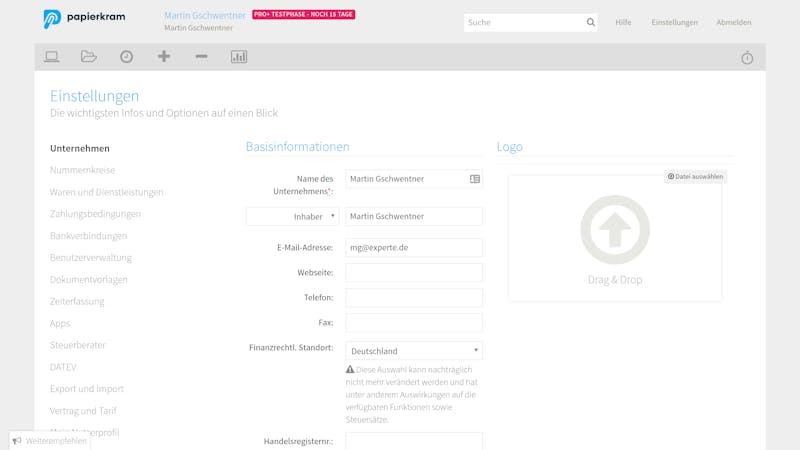Screen dimensions: 800x450
Task: Open Waren und Dienstleistungen settings
Action: pos(107,192)
